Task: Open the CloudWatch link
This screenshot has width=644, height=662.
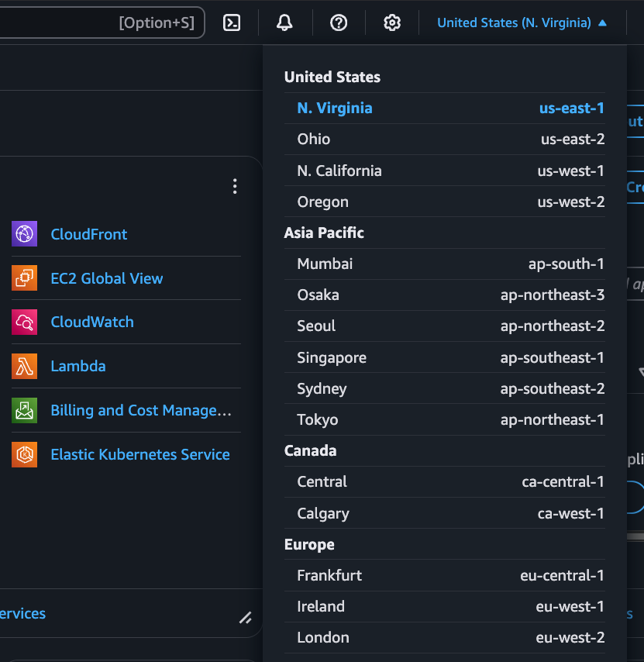Action: [x=92, y=322]
